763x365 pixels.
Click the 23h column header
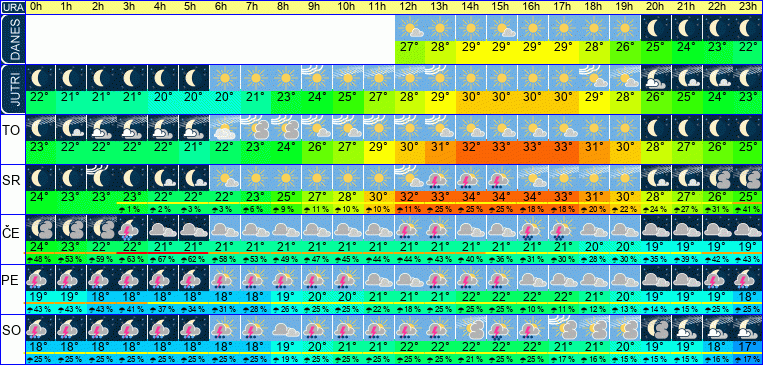[x=748, y=7]
